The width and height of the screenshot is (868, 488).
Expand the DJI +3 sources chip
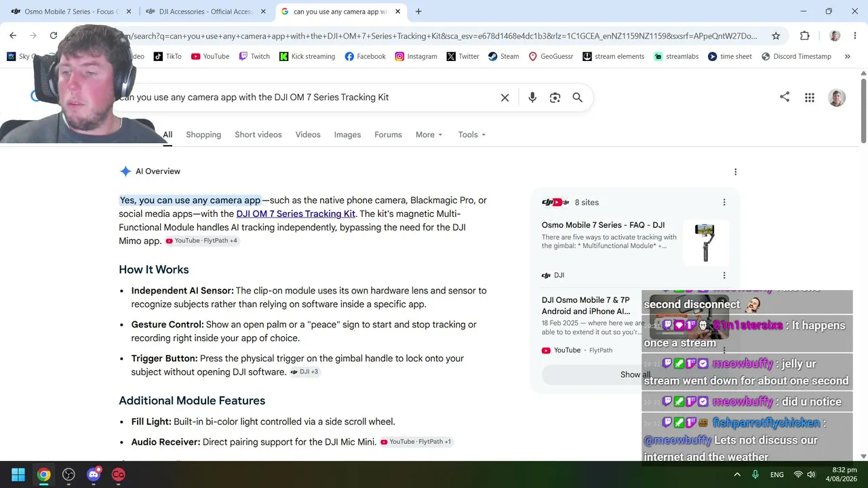(x=304, y=372)
